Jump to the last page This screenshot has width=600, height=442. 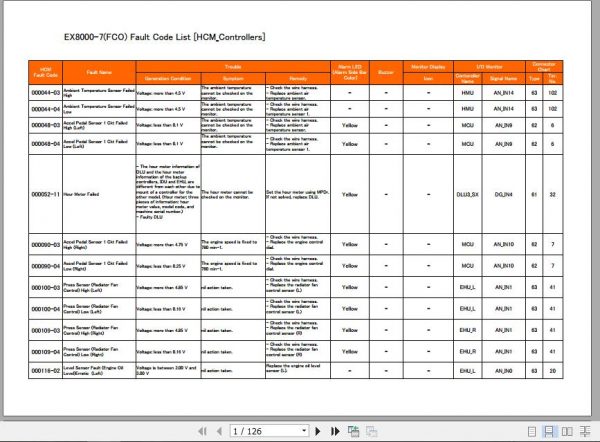point(335,431)
